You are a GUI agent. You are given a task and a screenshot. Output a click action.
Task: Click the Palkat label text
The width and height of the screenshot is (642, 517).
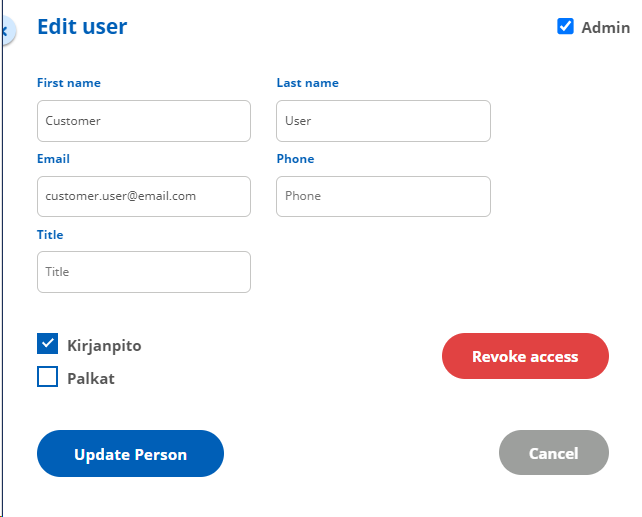[x=91, y=379]
